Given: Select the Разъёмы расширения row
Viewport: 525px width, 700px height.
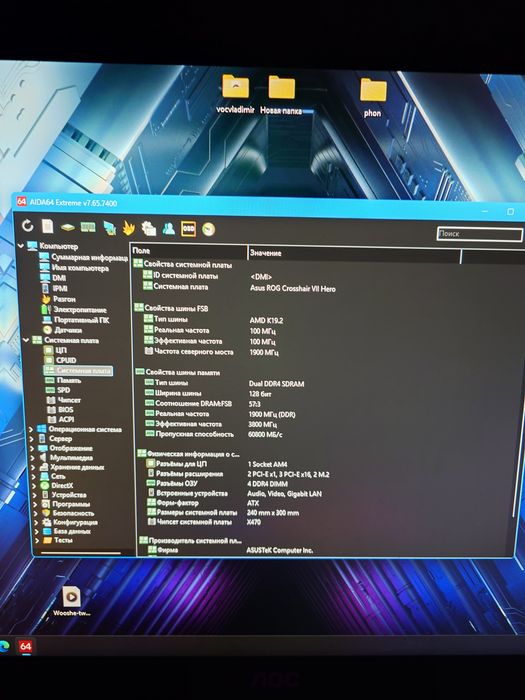Looking at the screenshot, I should click(x=238, y=474).
